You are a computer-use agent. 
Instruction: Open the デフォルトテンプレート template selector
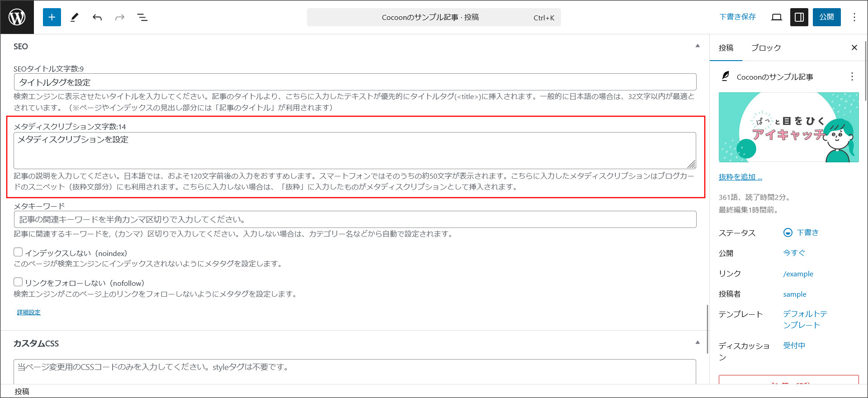pos(805,319)
